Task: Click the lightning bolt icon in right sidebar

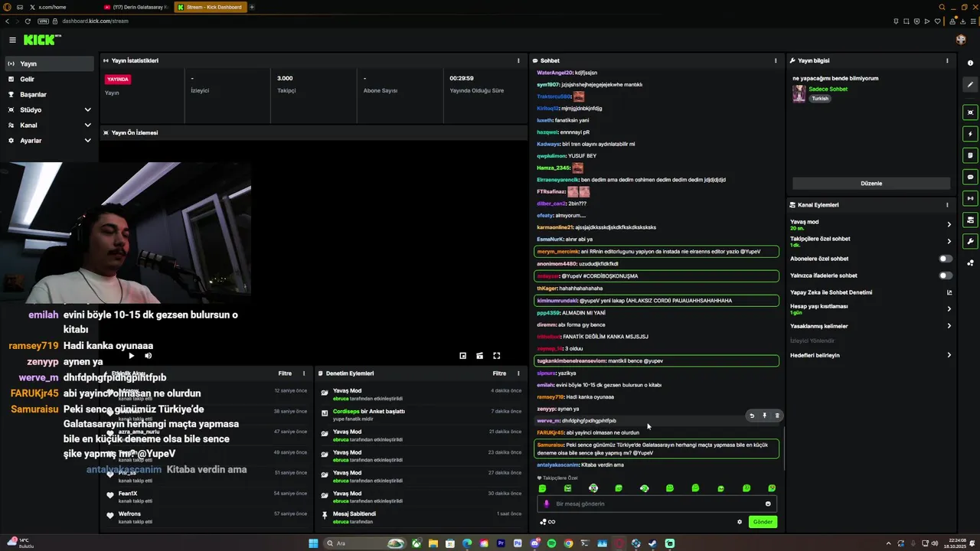Action: [971, 134]
